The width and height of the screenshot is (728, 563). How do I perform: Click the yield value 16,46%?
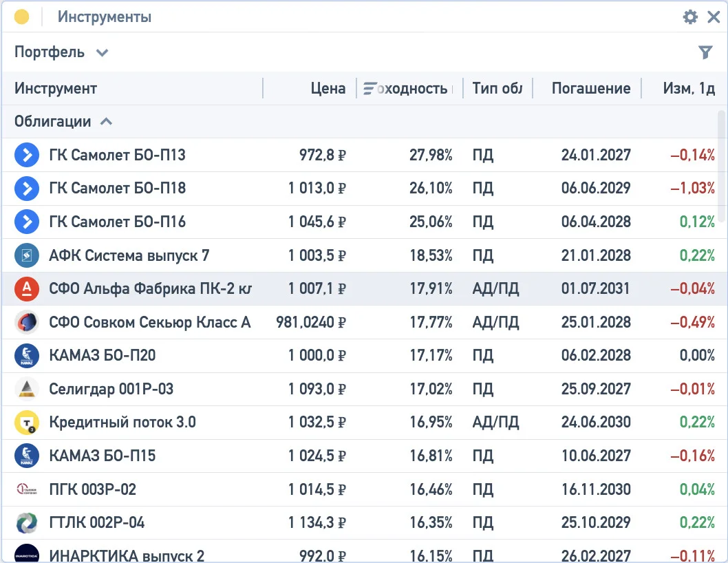(x=431, y=489)
